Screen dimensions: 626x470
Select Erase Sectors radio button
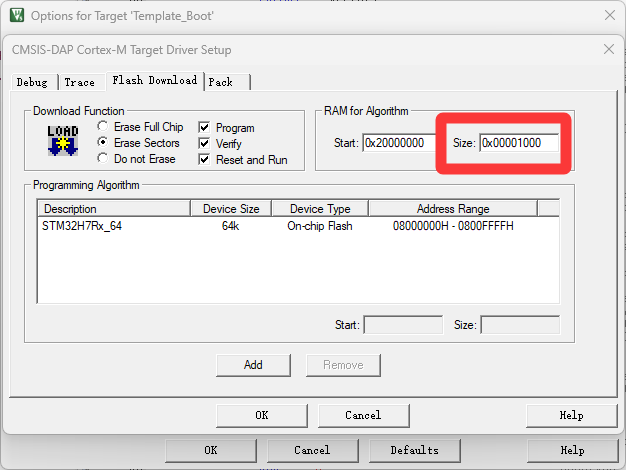(x=103, y=143)
